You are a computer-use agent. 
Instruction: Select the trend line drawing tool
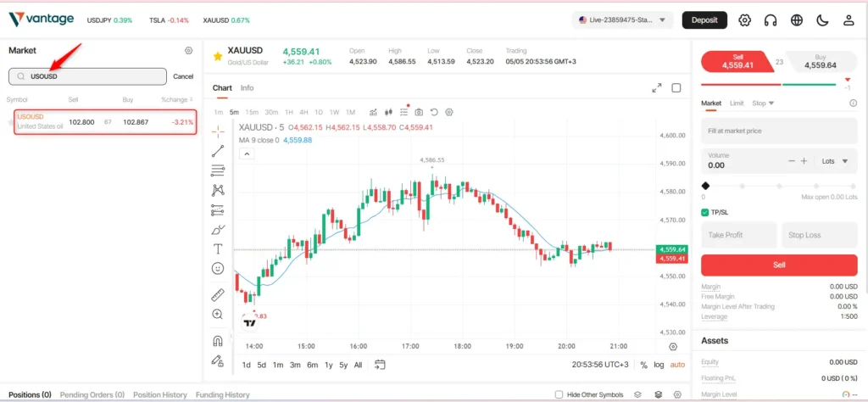pyautogui.click(x=218, y=151)
